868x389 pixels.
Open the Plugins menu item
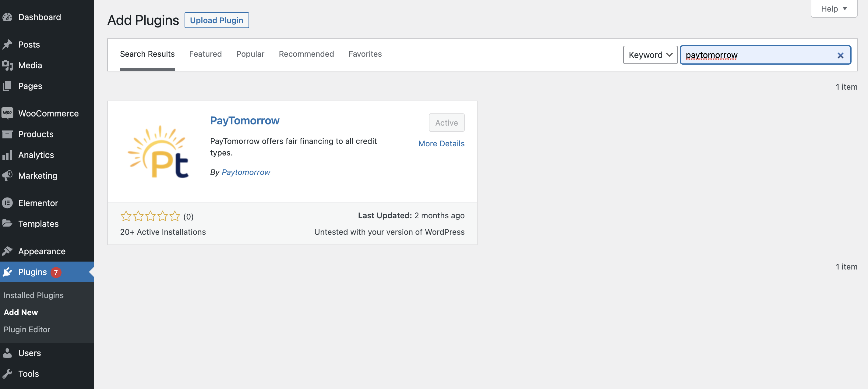click(47, 272)
